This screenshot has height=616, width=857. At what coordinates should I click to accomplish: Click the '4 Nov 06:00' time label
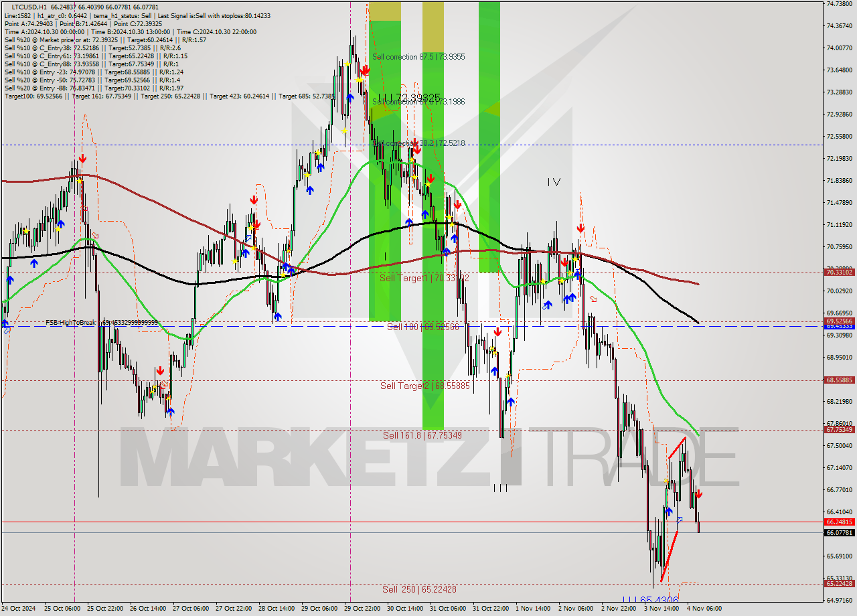tap(704, 608)
